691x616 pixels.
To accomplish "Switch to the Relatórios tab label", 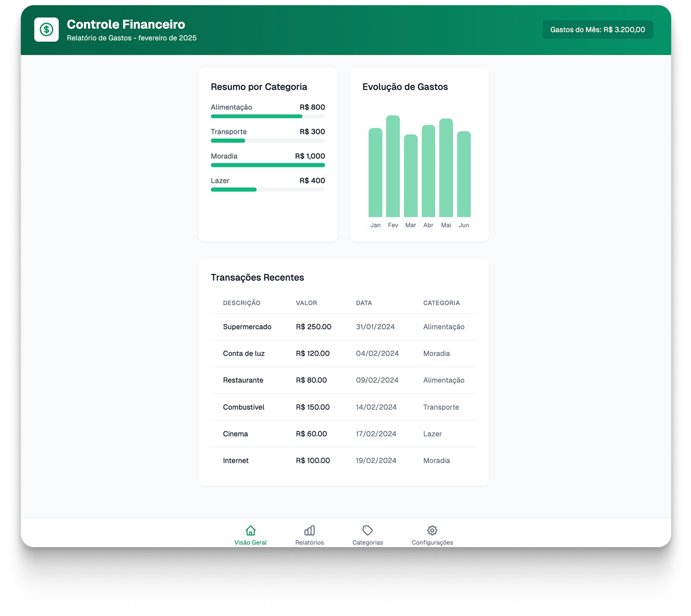I will click(x=309, y=542).
